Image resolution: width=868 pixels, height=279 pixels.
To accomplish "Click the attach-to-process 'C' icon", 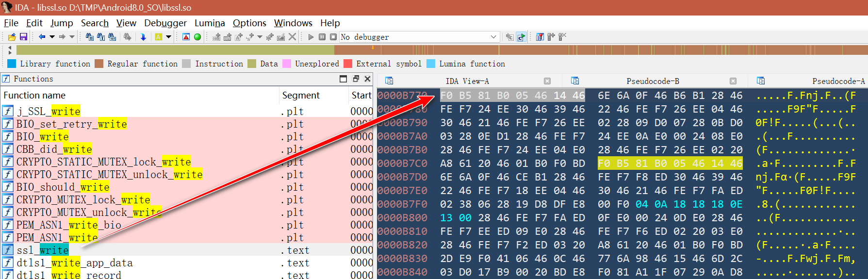I will pos(509,37).
